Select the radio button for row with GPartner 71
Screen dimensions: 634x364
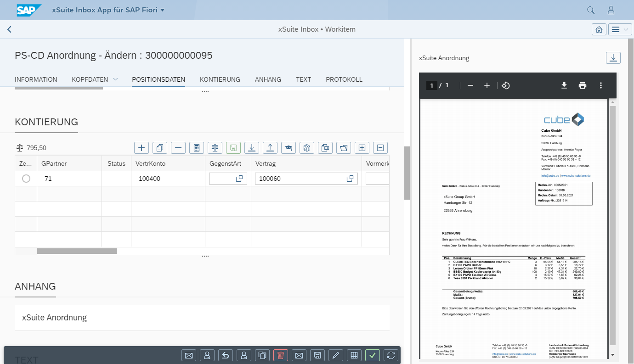[26, 179]
